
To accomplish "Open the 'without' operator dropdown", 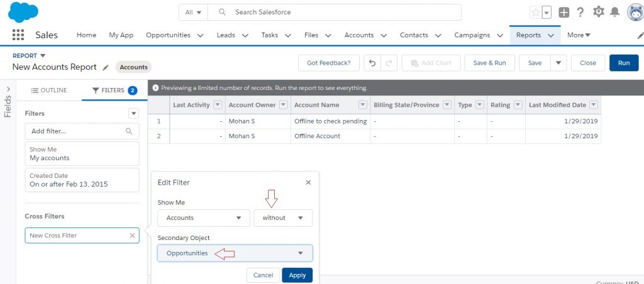I will (x=283, y=218).
